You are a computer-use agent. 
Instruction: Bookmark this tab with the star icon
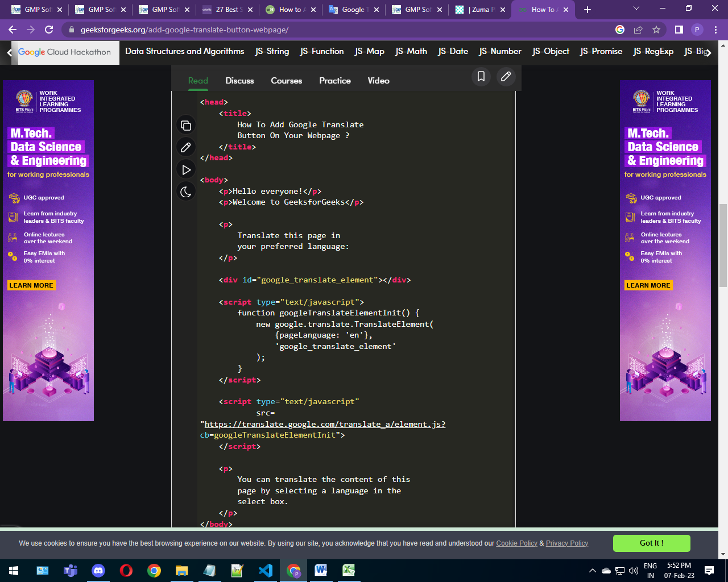click(x=656, y=30)
